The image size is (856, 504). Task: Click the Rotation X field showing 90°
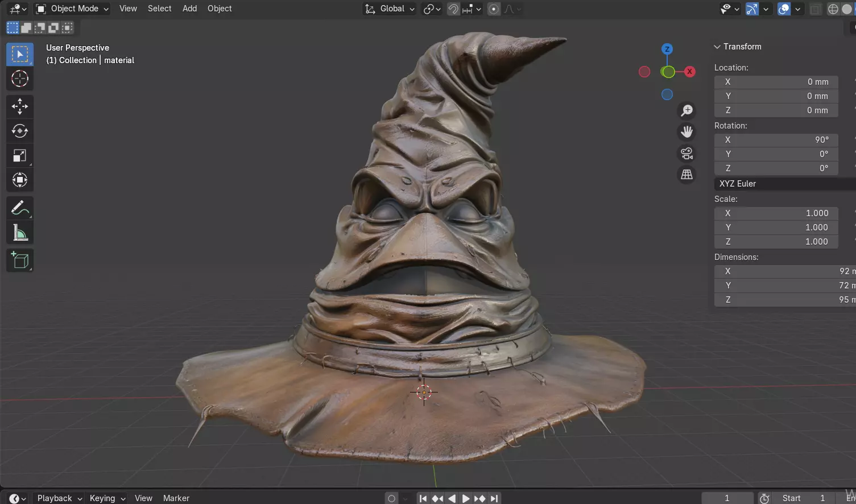click(776, 140)
